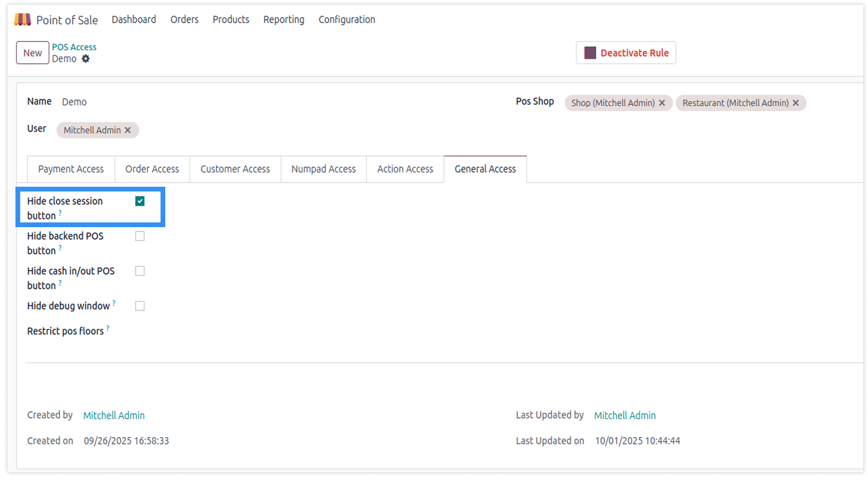Tick the Hide cash in/out POS checkbox
This screenshot has width=868, height=490.
point(140,271)
